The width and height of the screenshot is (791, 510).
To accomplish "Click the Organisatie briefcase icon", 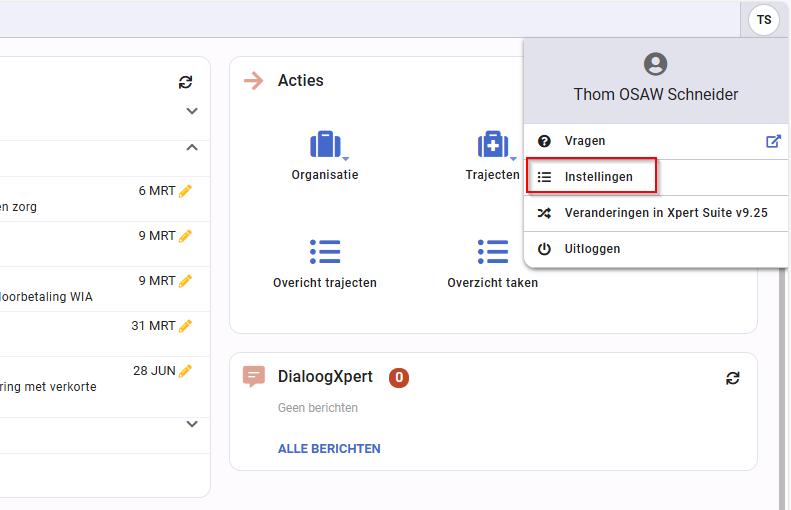I will pyautogui.click(x=325, y=146).
